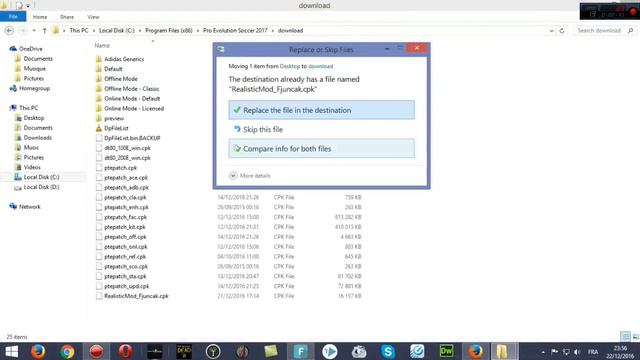Sort by the Name column header
The width and height of the screenshot is (640, 360).
point(102,46)
